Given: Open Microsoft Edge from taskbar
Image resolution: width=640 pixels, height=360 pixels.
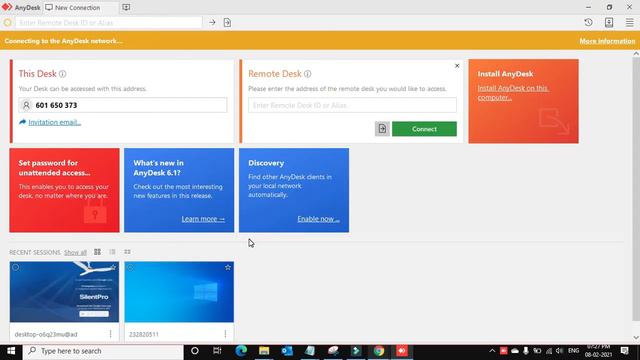Looking at the screenshot, I should tap(241, 351).
